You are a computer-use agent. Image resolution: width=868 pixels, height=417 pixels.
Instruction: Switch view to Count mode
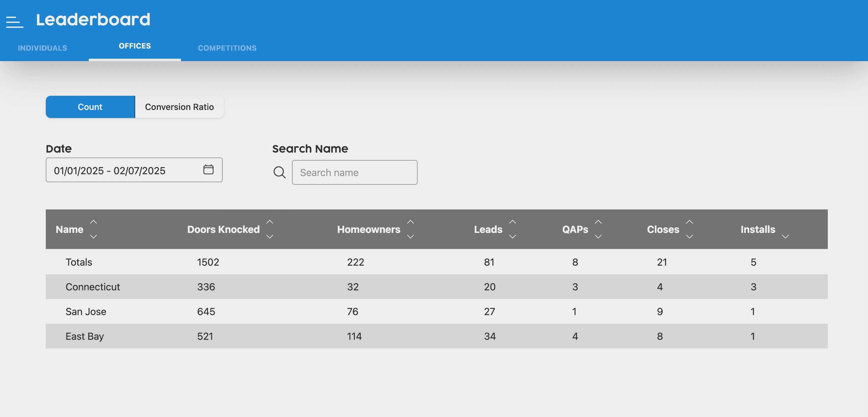click(90, 107)
